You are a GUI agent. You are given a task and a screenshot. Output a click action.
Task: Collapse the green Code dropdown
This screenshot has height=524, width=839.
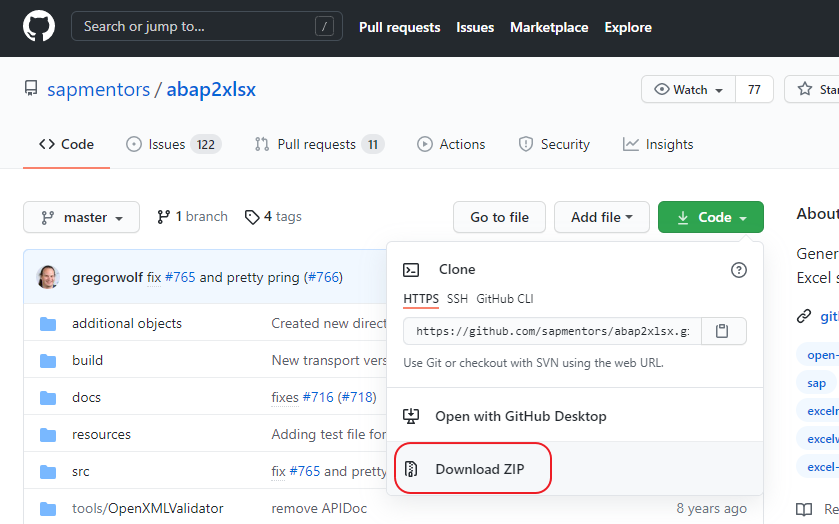[711, 217]
